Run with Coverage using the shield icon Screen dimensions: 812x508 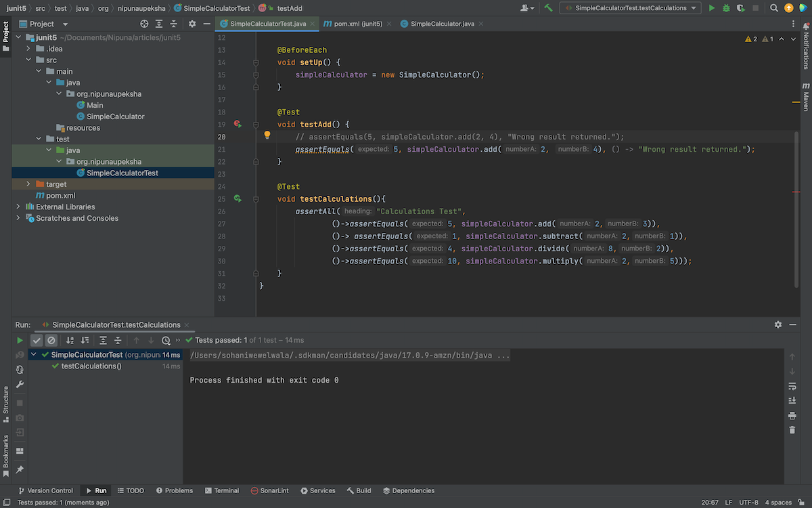click(x=741, y=8)
